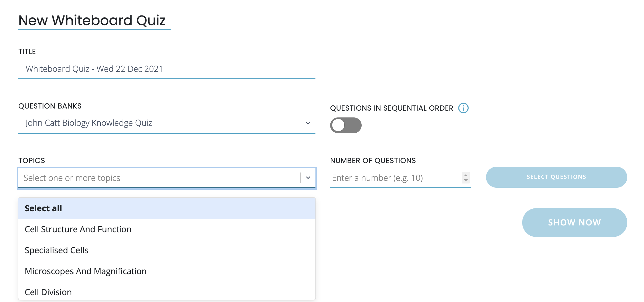Toggle questions in sequential order switch
This screenshot has width=644, height=302.
click(x=346, y=125)
